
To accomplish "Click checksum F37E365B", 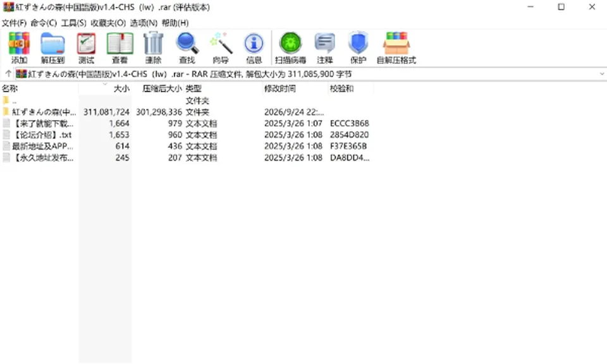I will pyautogui.click(x=348, y=146).
